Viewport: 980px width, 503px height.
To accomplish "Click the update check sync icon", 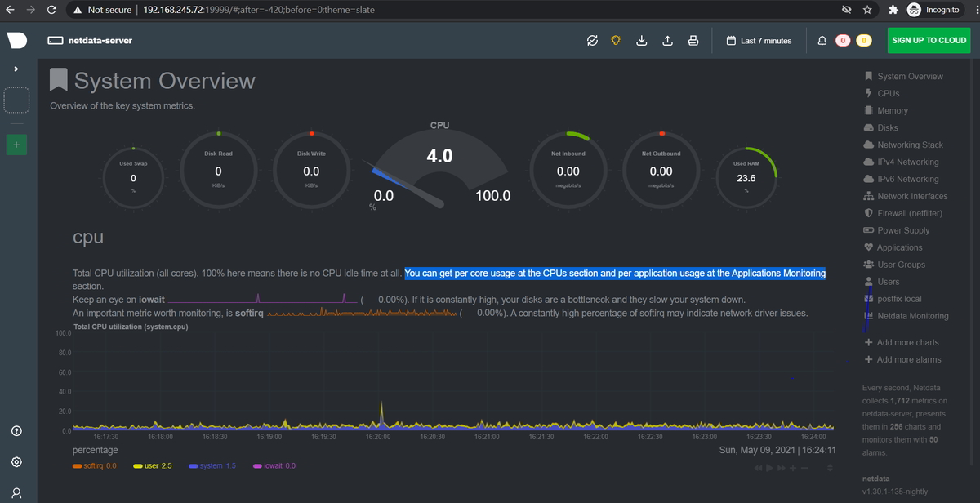I will coord(592,40).
